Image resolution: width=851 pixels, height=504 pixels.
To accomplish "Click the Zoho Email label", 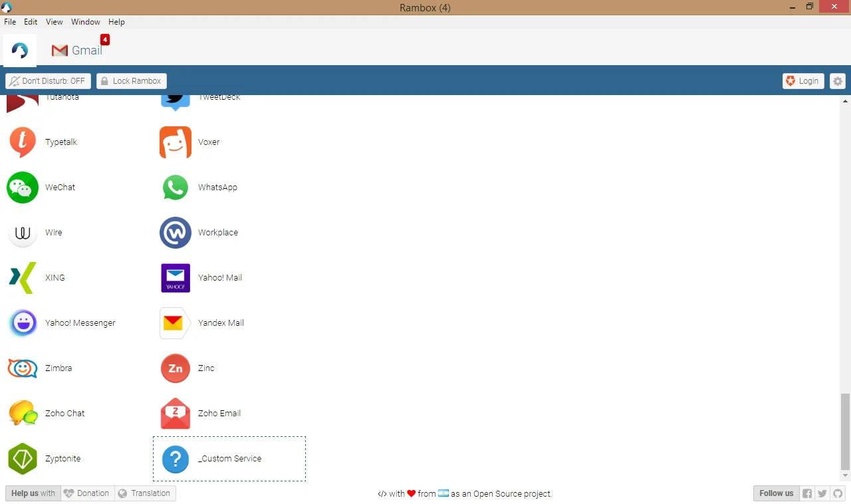I will (219, 414).
